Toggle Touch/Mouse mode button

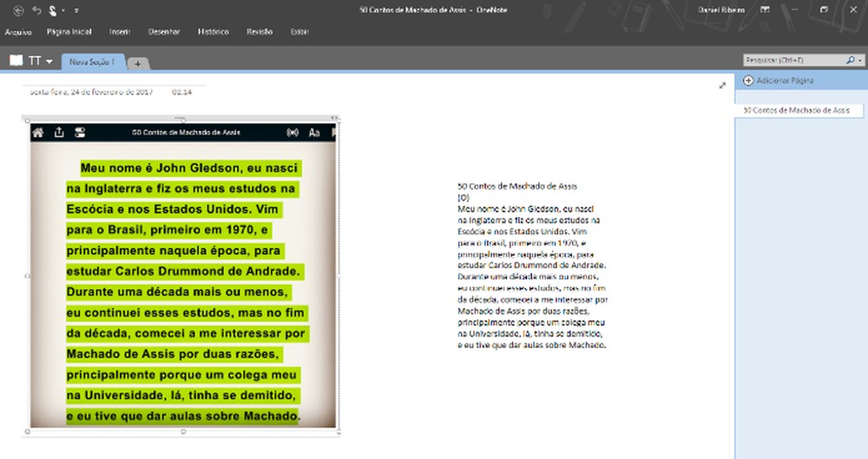(53, 10)
